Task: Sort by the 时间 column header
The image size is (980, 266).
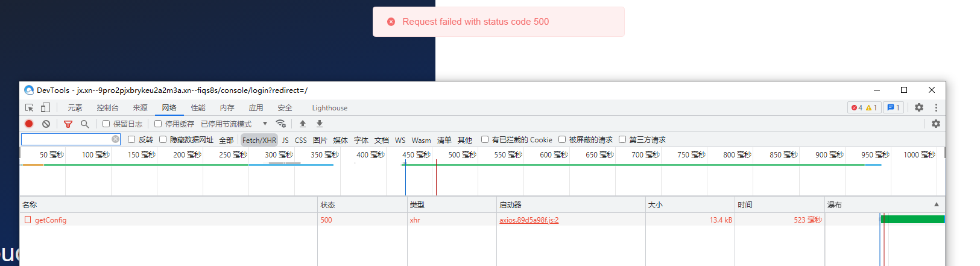Action: (779, 204)
